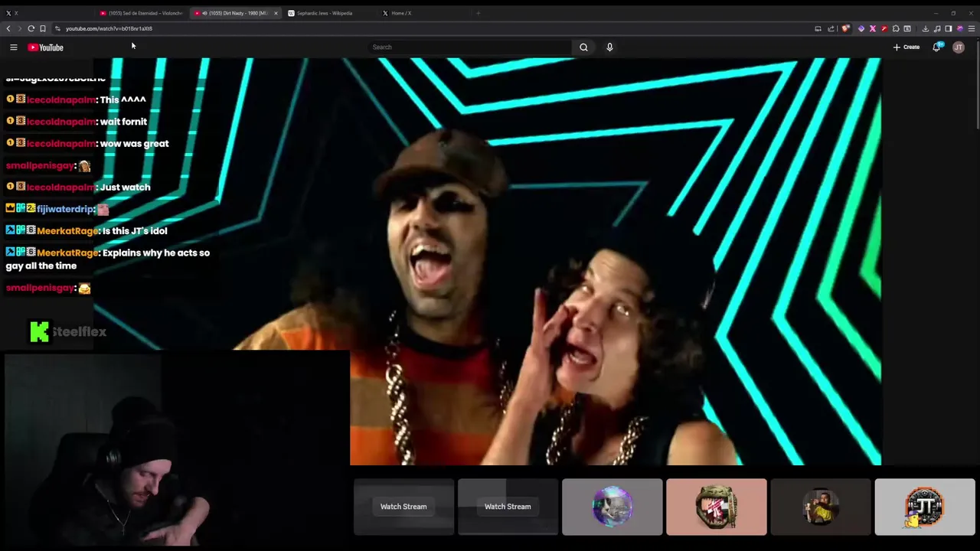Click the pink X extension icon
This screenshot has width=980, height=551.
coord(873,28)
